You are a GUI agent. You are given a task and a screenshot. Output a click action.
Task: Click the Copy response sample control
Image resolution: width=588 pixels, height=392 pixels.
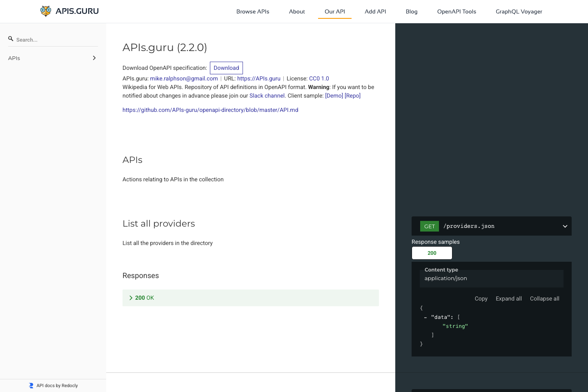click(x=481, y=298)
